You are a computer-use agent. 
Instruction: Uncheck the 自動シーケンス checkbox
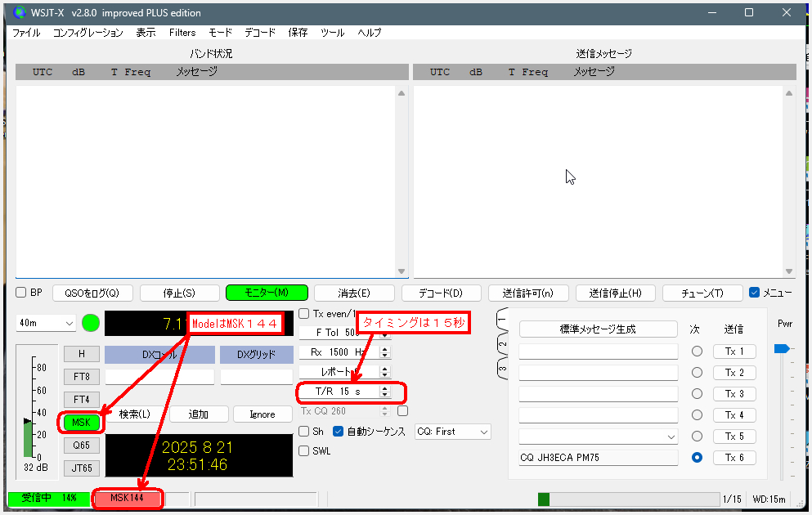tap(339, 431)
